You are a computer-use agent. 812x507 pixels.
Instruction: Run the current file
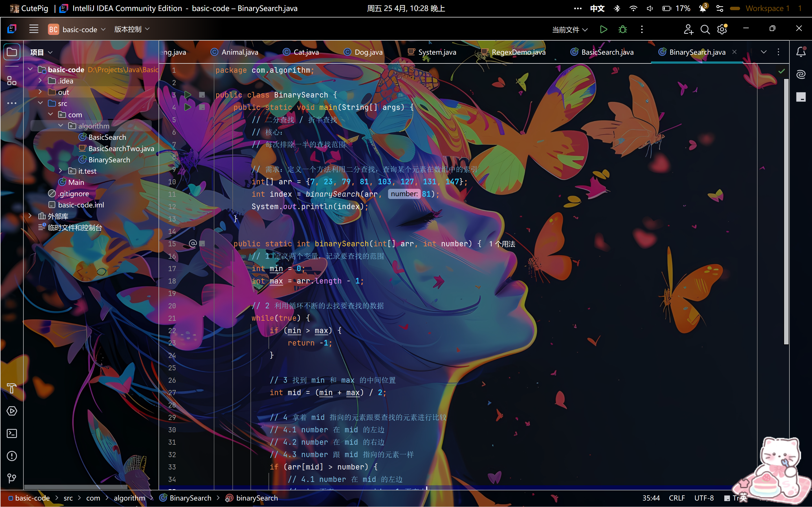(x=603, y=30)
